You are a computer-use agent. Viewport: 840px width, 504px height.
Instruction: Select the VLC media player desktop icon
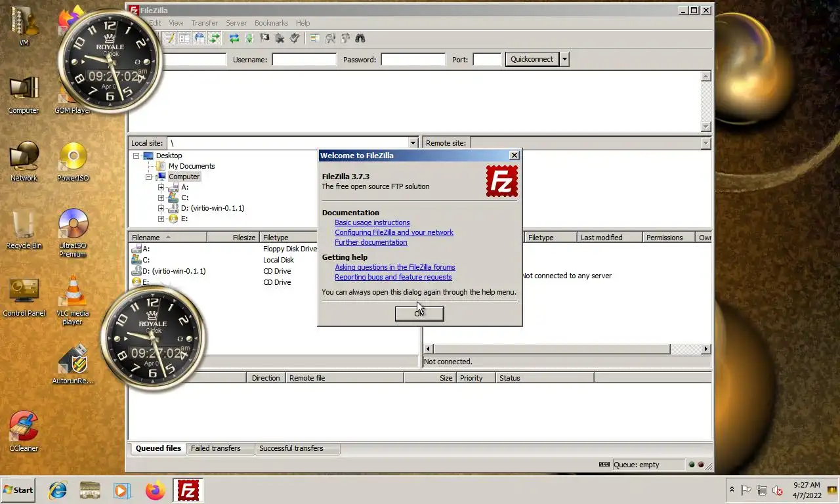click(72, 301)
